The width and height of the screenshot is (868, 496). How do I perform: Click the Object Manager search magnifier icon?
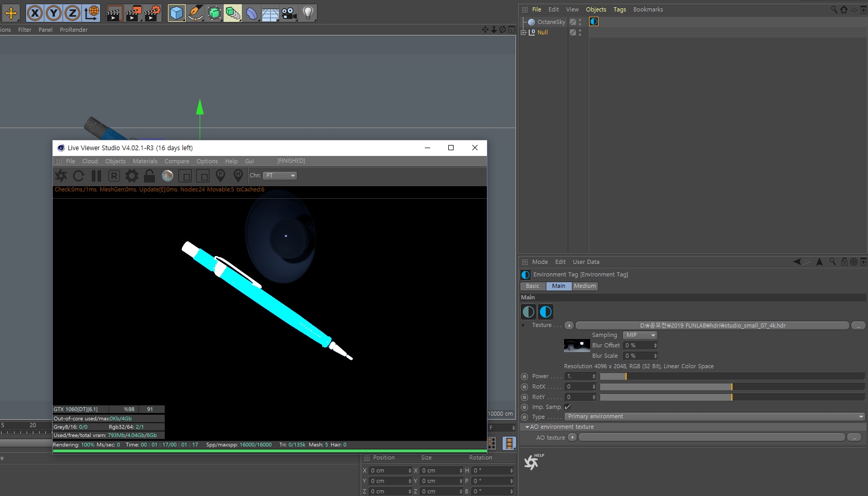834,9
